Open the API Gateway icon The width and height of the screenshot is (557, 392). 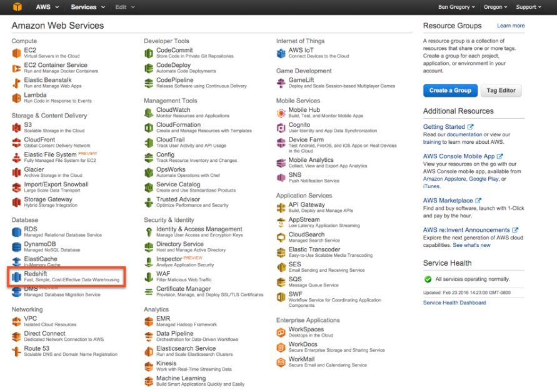coord(281,208)
